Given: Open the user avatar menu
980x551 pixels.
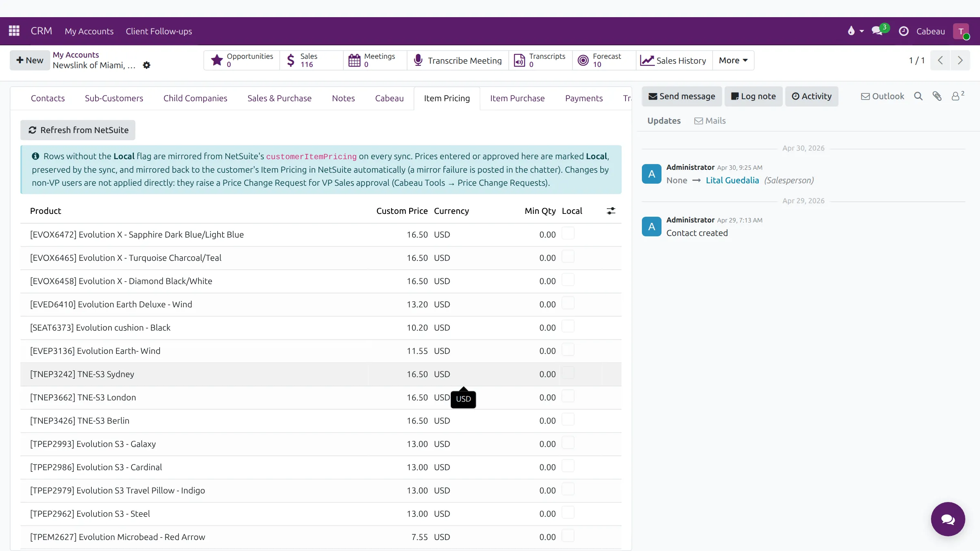Looking at the screenshot, I should [x=961, y=31].
